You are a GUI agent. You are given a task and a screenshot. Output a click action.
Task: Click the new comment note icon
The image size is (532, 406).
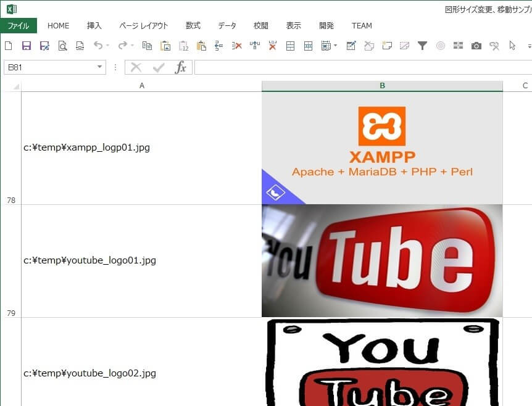(x=387, y=46)
